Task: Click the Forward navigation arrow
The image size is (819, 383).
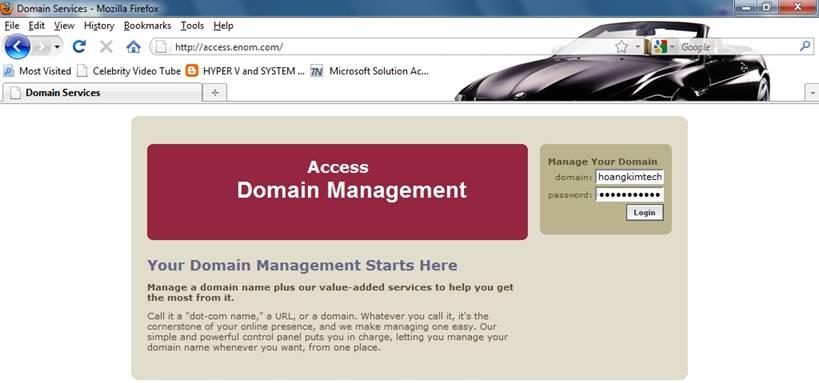Action: point(42,47)
